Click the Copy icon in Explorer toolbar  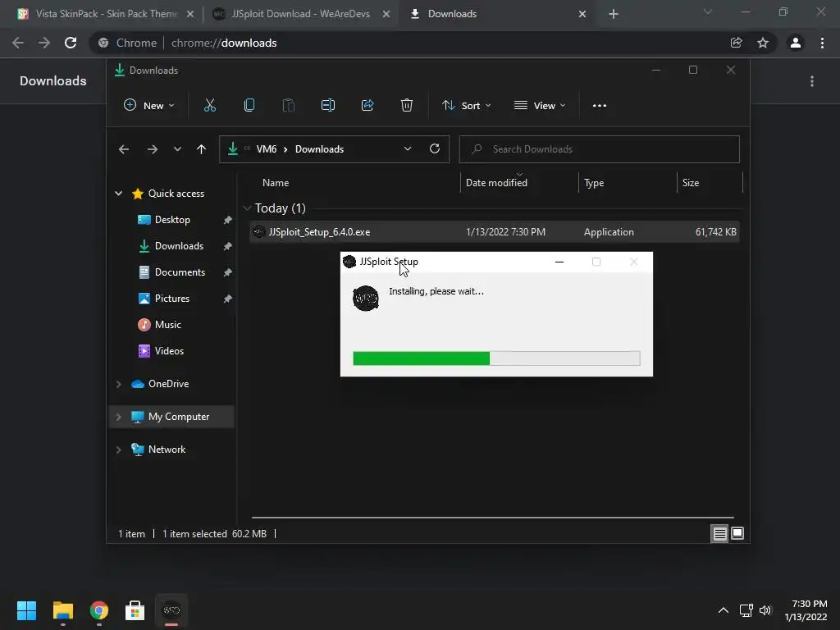[x=249, y=106]
